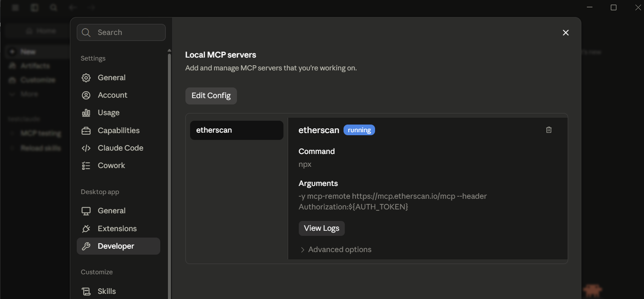Close the settings dialog with X
Image resolution: width=644 pixels, height=299 pixels.
tap(566, 33)
